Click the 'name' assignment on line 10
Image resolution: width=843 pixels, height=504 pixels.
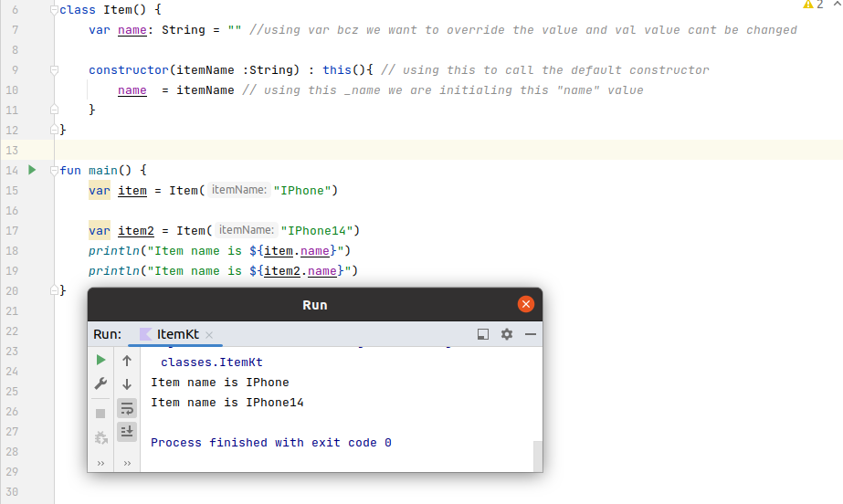[132, 90]
